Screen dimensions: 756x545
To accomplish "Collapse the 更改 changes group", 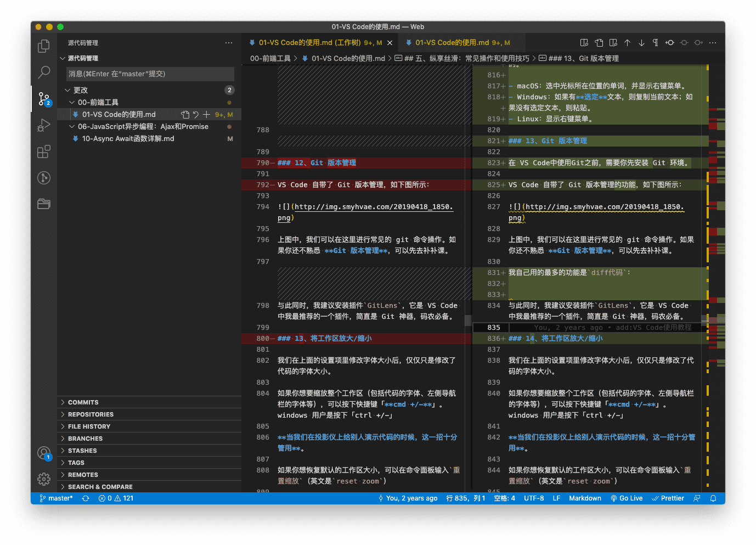I will click(x=149, y=90).
